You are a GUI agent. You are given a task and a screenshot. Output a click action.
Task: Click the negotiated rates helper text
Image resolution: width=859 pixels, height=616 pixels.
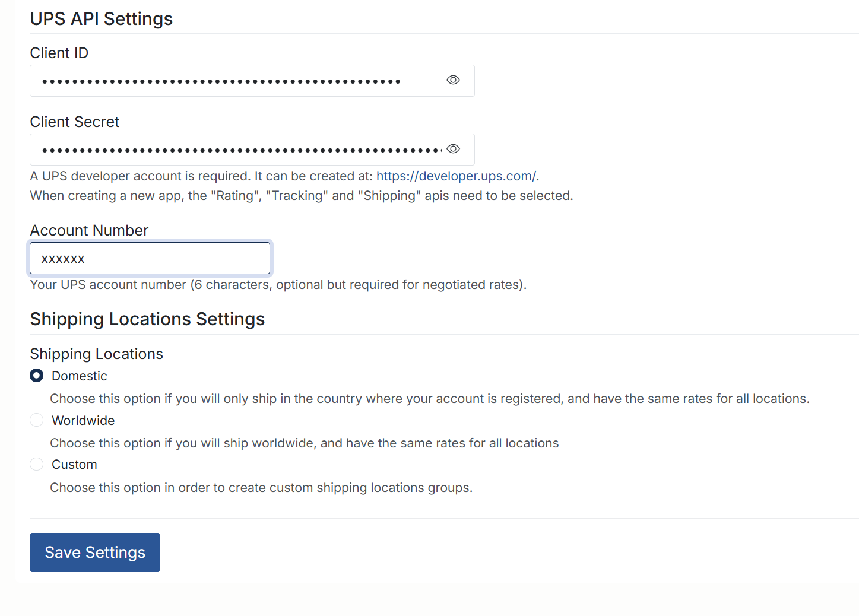point(278,284)
